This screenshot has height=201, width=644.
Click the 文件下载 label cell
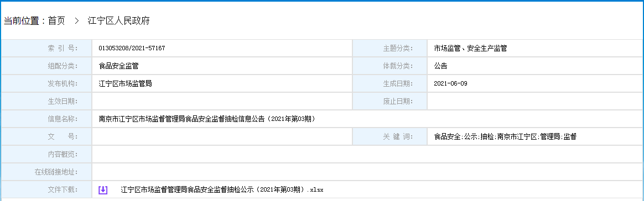pos(47,190)
